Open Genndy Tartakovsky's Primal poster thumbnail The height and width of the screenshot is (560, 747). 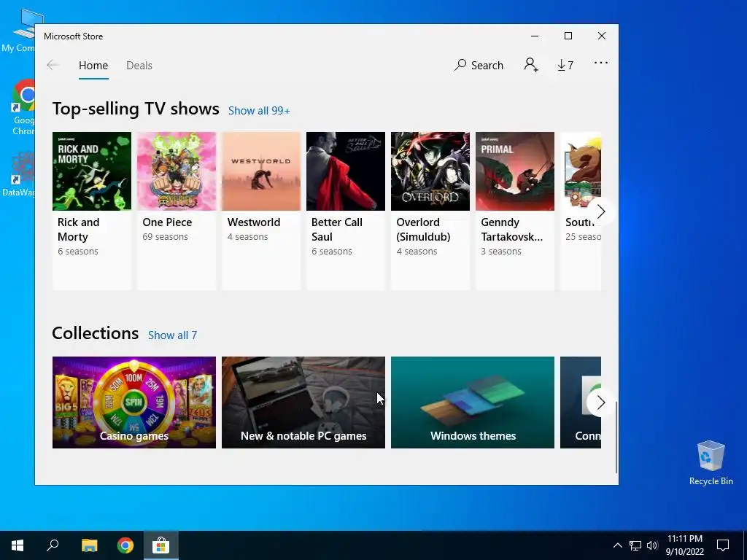pyautogui.click(x=515, y=171)
